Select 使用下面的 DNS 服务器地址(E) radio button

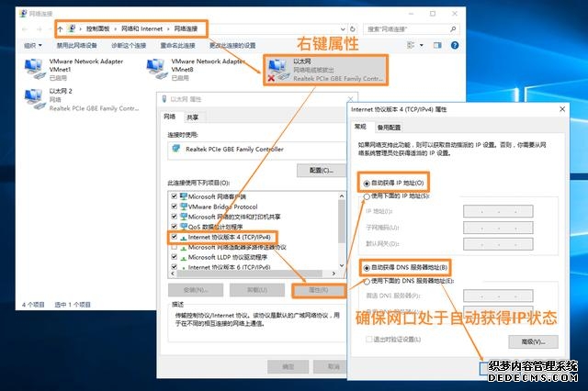[x=367, y=281]
